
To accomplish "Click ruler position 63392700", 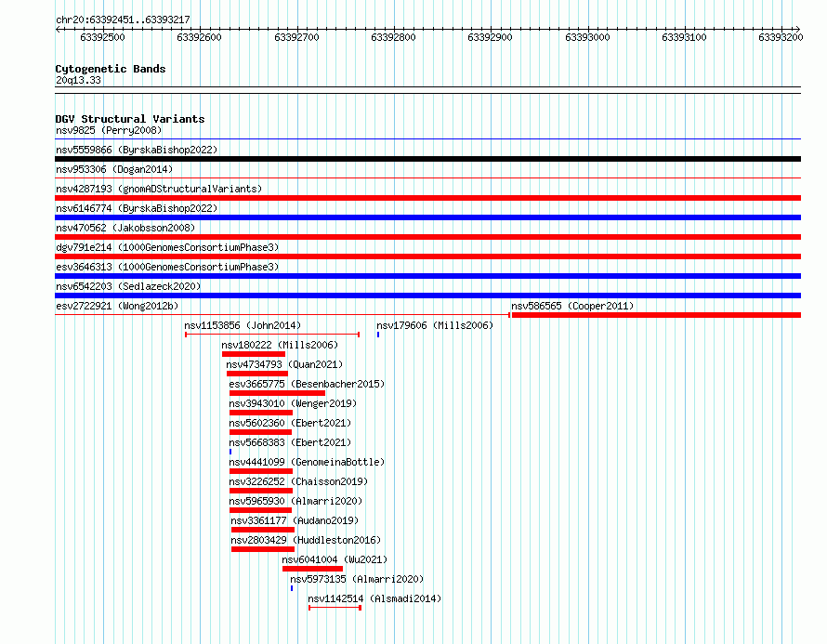I will point(296,37).
